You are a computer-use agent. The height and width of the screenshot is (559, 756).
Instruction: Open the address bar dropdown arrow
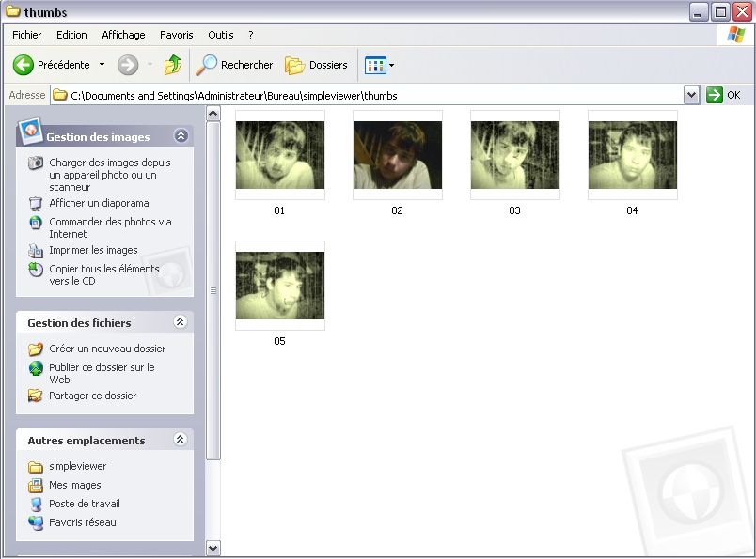(x=692, y=95)
